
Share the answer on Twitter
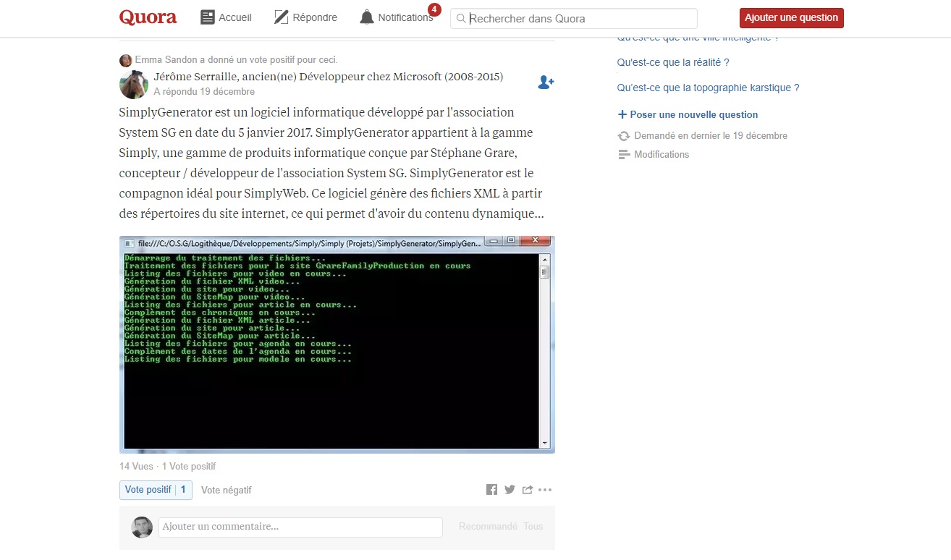click(x=510, y=490)
